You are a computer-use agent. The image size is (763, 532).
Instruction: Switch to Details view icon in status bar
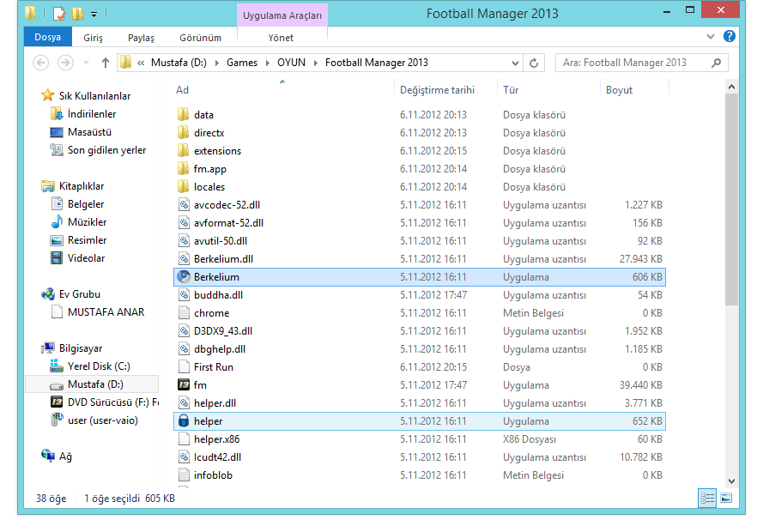tap(707, 498)
